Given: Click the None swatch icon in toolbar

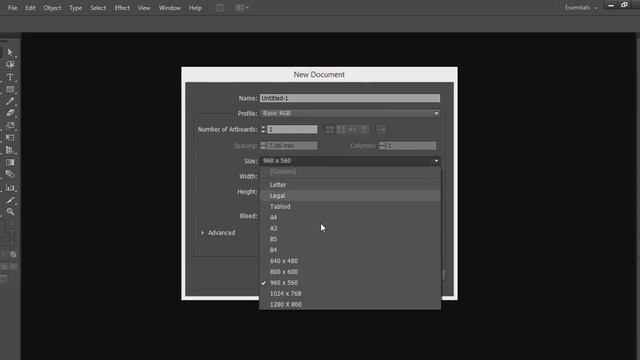Looking at the screenshot, I should click(x=13, y=255).
